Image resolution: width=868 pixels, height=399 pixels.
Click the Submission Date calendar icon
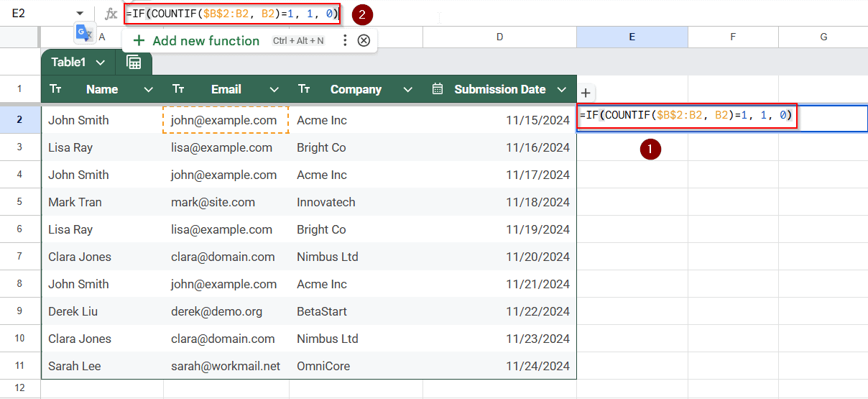click(438, 89)
